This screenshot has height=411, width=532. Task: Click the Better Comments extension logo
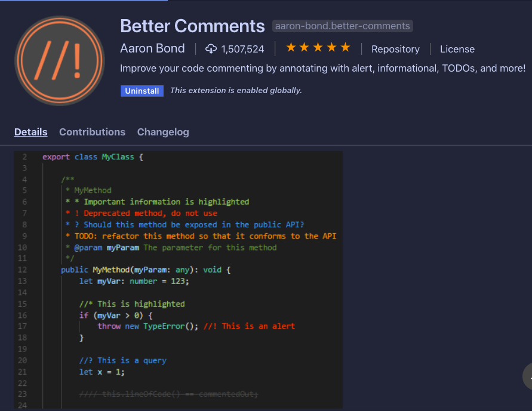tap(59, 60)
